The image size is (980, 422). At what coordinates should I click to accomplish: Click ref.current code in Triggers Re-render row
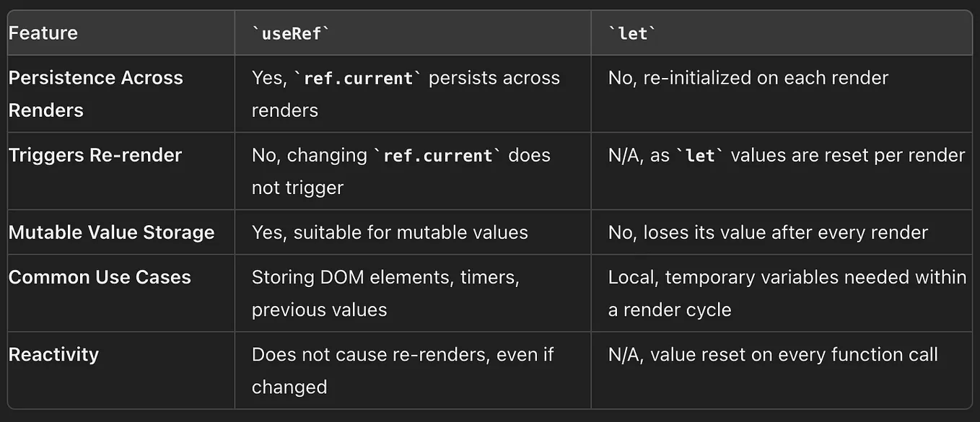435,155
